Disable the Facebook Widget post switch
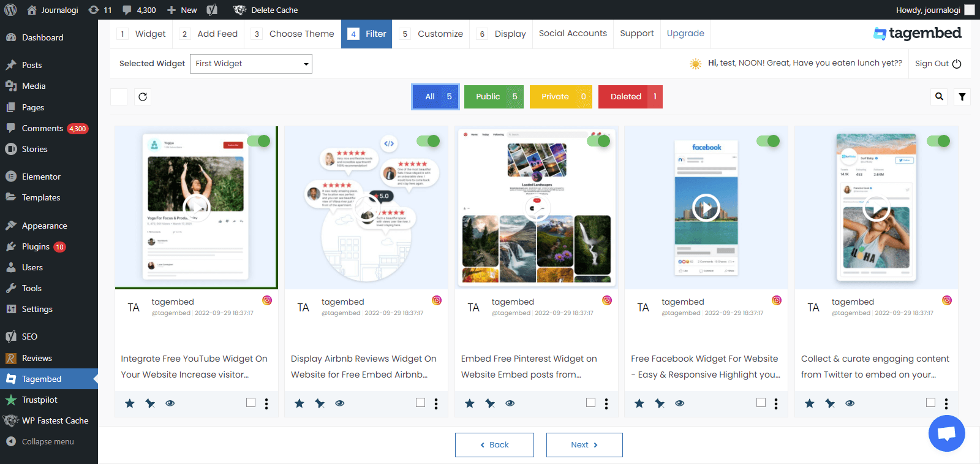980x464 pixels. (x=768, y=141)
